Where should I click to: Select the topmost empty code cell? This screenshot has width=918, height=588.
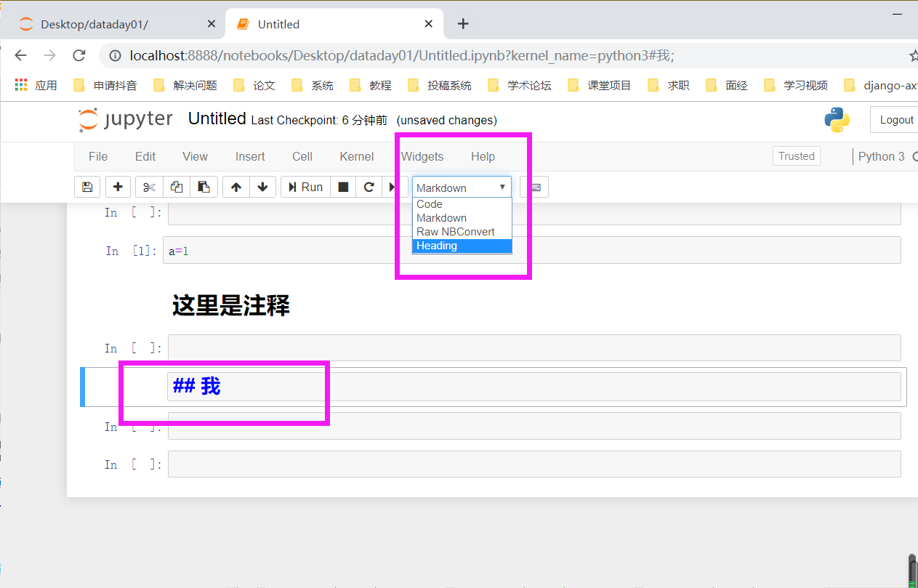(x=534, y=213)
